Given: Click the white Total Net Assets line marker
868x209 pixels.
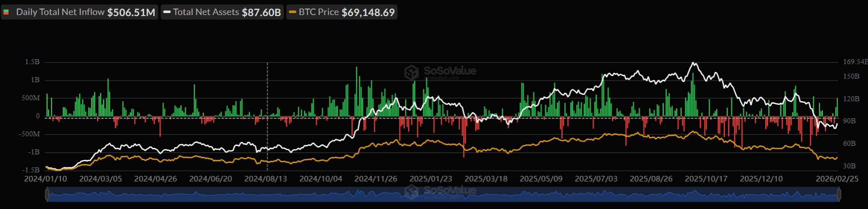Looking at the screenshot, I should (167, 12).
